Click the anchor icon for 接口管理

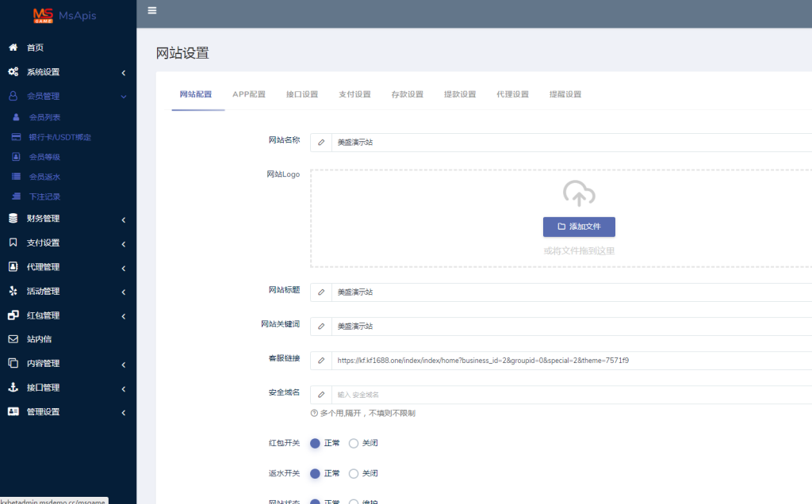[13, 387]
